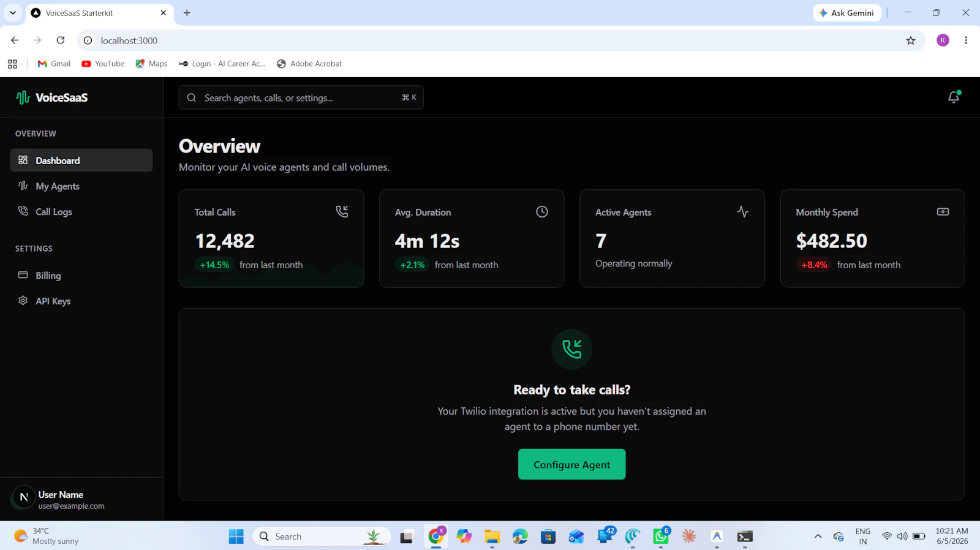Open File Explorer from the taskbar

click(x=492, y=537)
